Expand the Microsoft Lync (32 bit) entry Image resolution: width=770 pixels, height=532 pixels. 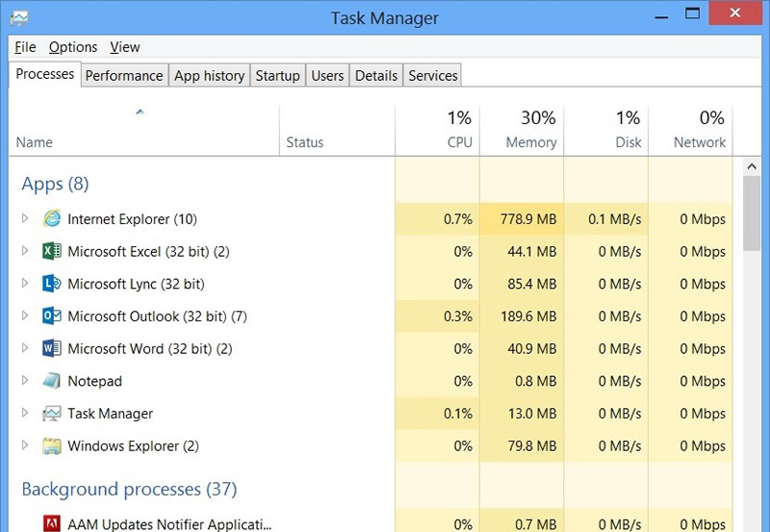25,283
